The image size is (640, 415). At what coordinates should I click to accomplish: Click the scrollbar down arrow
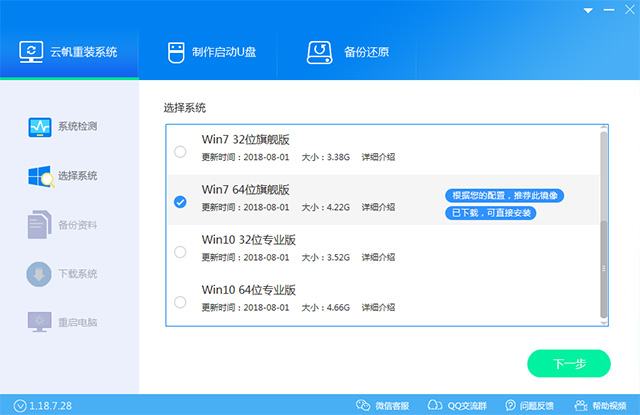coord(604,323)
